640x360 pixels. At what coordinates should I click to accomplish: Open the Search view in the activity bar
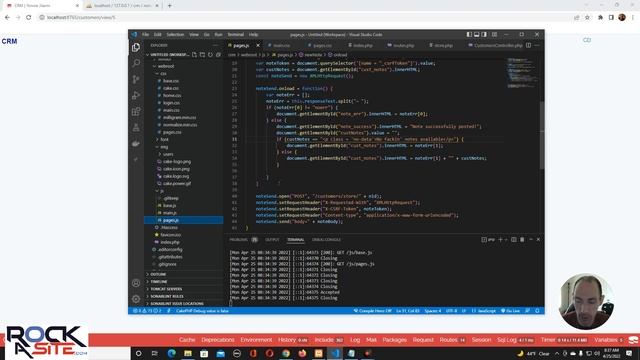point(136,63)
